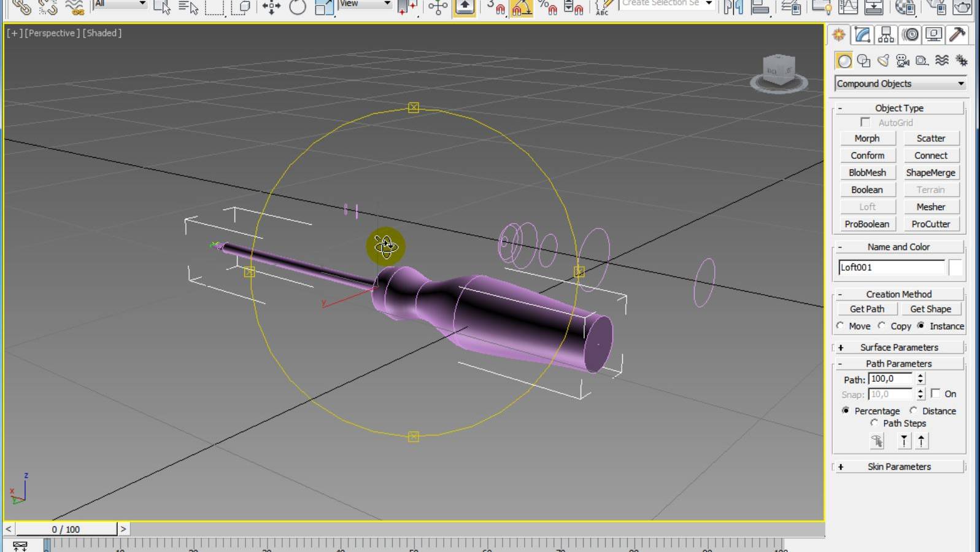Toggle the Percent Snap magnet icon
This screenshot has height=552, width=980.
point(547,7)
